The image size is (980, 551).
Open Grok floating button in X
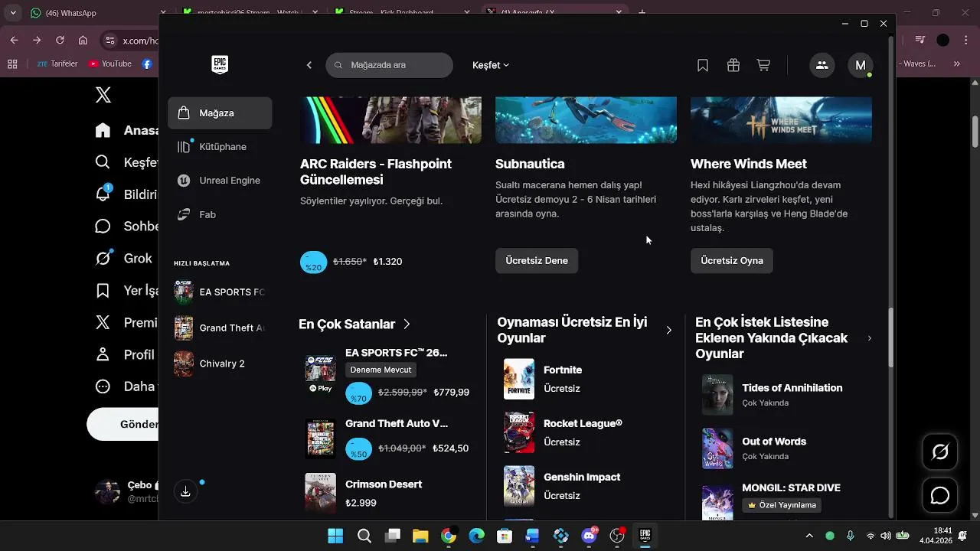click(x=940, y=452)
